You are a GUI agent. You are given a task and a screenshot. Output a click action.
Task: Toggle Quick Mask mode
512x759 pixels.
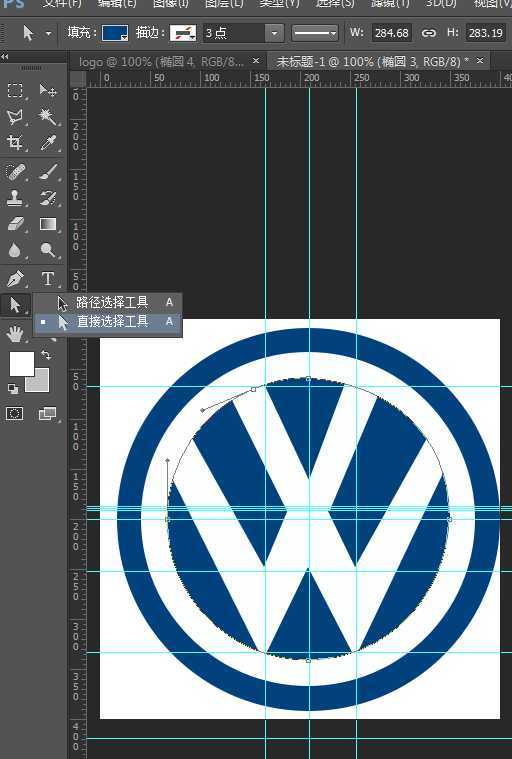point(15,413)
